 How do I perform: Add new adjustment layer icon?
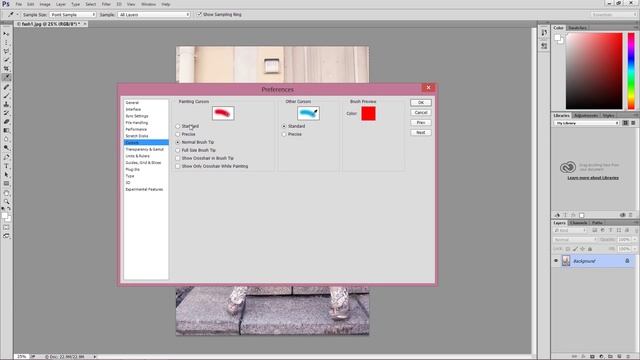[602, 356]
